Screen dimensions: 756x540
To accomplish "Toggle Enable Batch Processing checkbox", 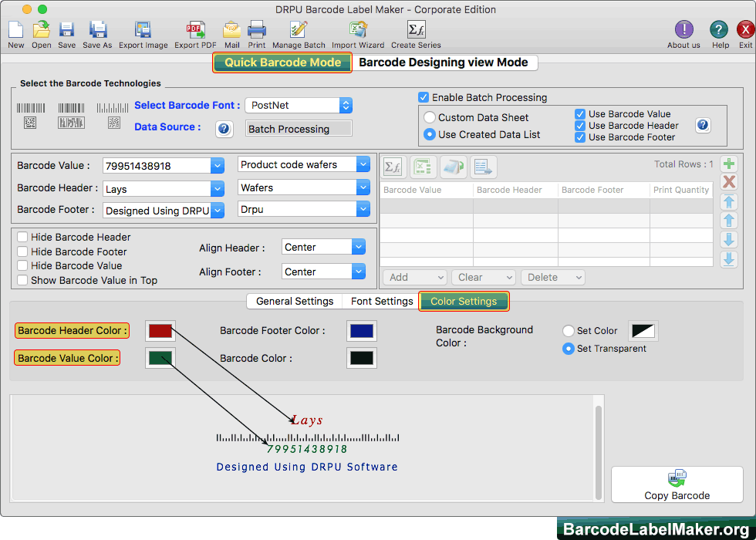I will tap(424, 97).
